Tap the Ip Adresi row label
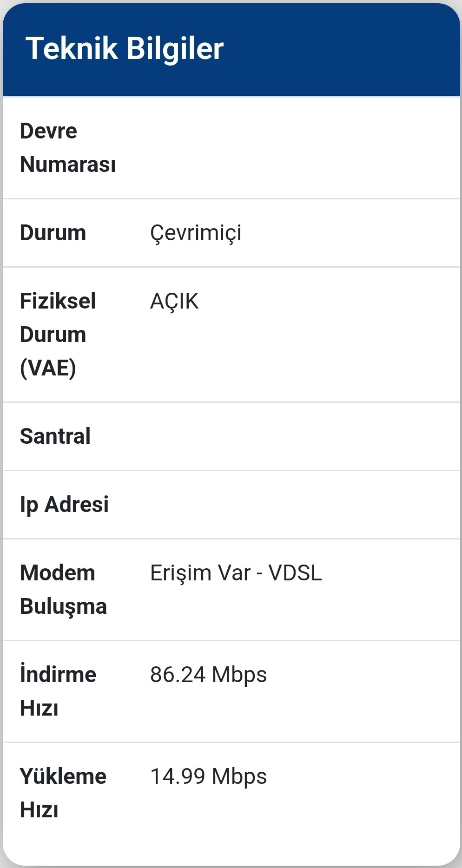 pos(64,505)
